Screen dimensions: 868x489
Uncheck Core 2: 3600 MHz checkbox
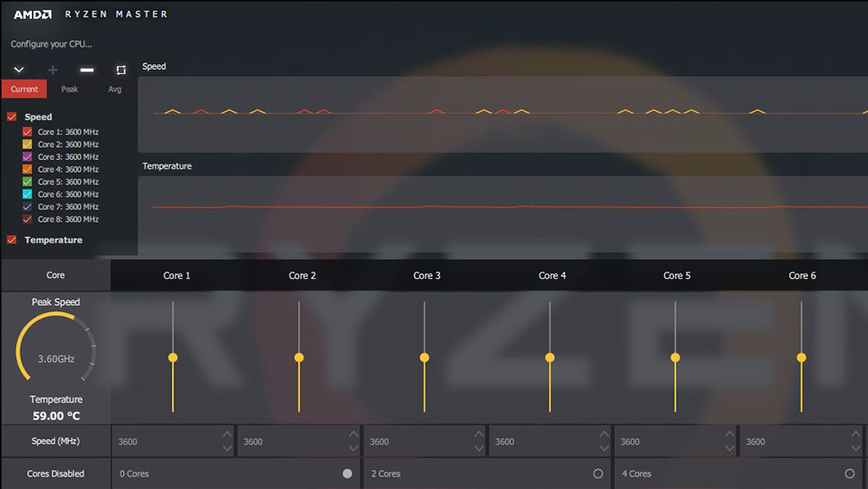[27, 144]
